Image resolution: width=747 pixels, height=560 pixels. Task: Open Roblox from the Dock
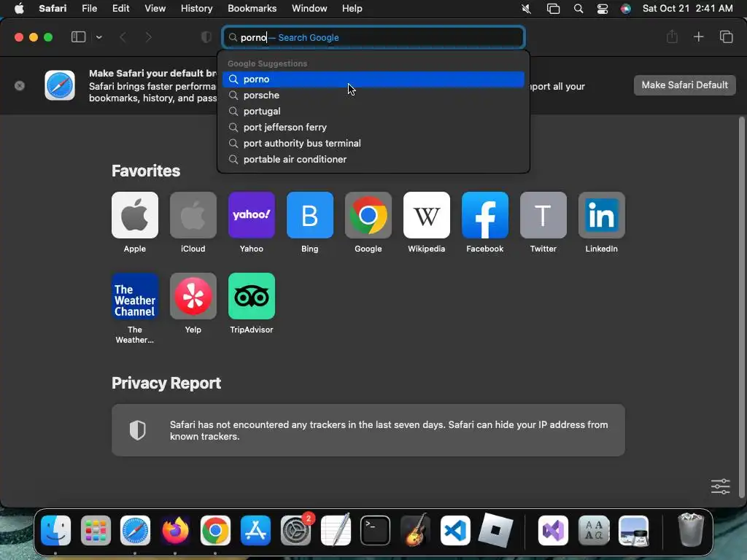pos(495,530)
